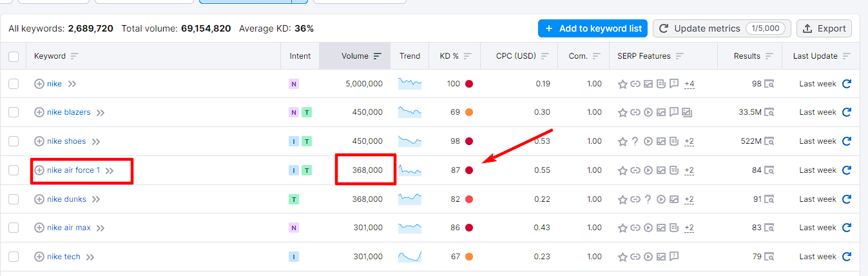Tick checkbox for nike dunks
Viewport: 868px width, 276px height.
(x=14, y=199)
